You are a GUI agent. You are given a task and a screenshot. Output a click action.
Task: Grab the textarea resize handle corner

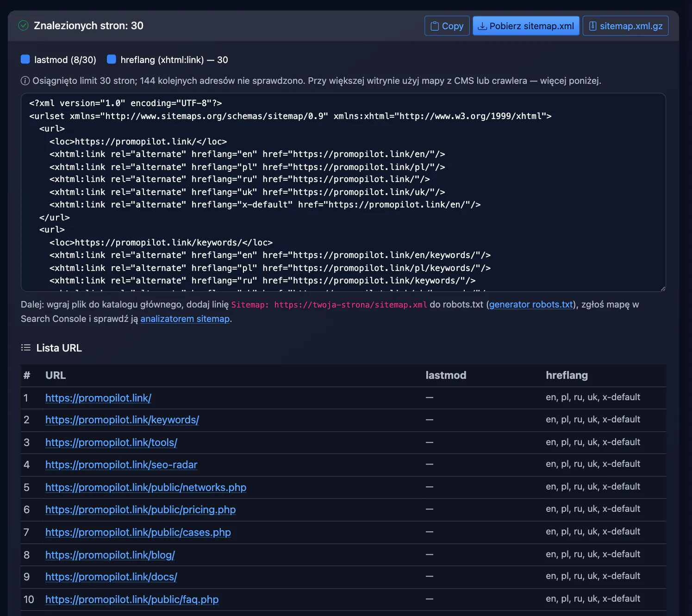point(663,289)
